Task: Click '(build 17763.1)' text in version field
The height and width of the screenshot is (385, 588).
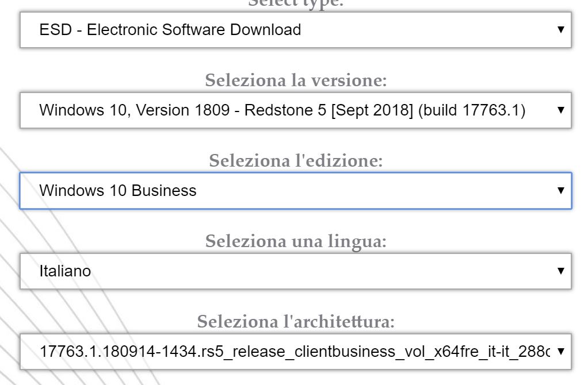Action: [471, 110]
